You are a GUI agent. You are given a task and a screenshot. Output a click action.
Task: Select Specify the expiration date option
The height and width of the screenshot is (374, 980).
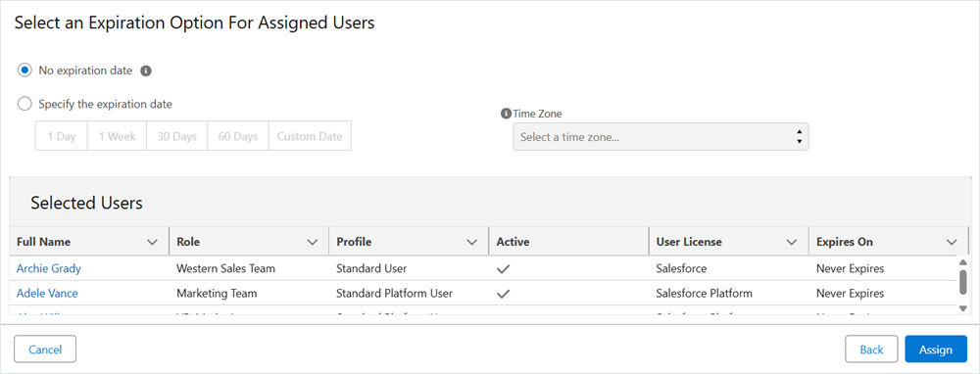click(x=24, y=105)
